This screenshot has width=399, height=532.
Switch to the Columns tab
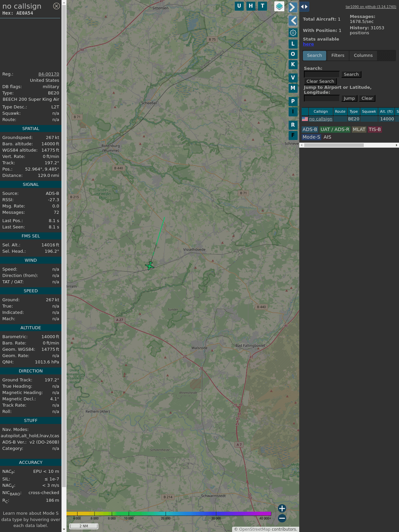pyautogui.click(x=363, y=56)
